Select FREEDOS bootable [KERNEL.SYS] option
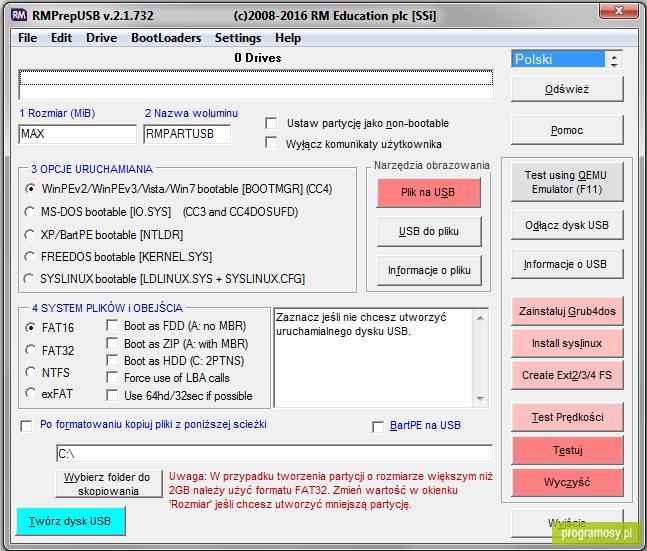Screen dimensions: 647x551 30,257
